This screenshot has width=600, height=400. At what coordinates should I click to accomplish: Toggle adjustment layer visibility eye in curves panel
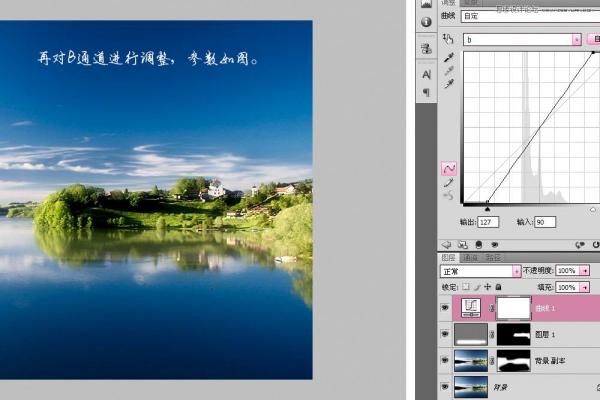pos(494,244)
